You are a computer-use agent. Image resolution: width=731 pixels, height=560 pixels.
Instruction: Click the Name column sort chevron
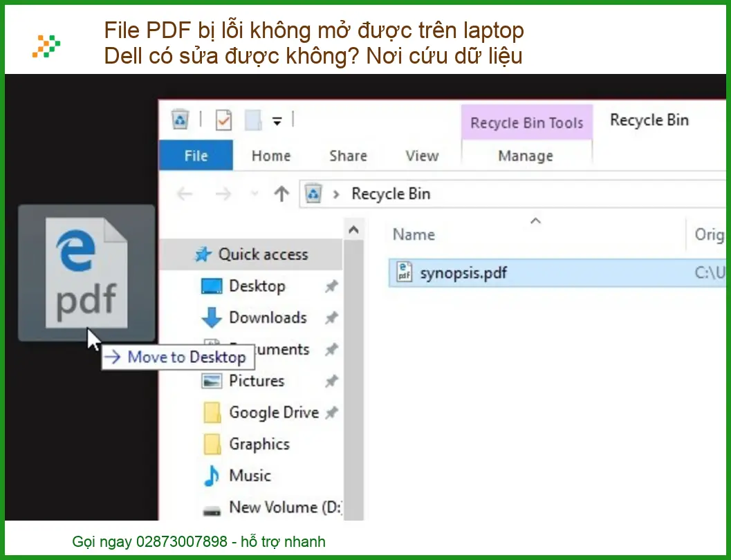pos(535,220)
